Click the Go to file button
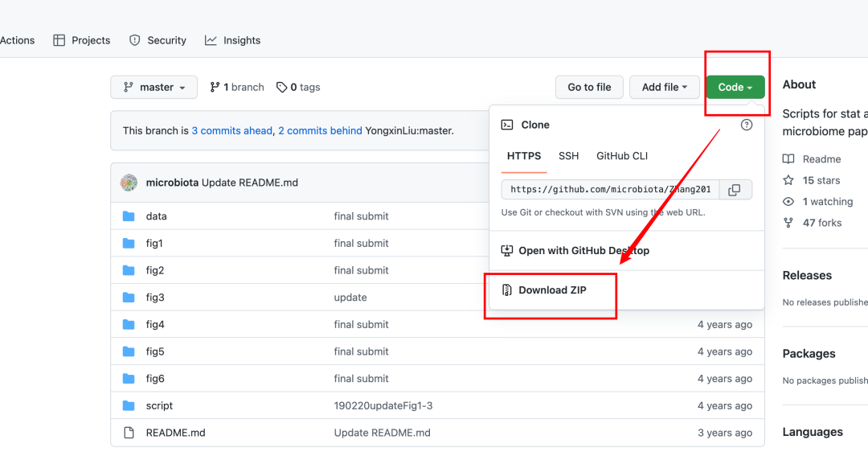Screen dimensions: 868x452 coord(589,87)
